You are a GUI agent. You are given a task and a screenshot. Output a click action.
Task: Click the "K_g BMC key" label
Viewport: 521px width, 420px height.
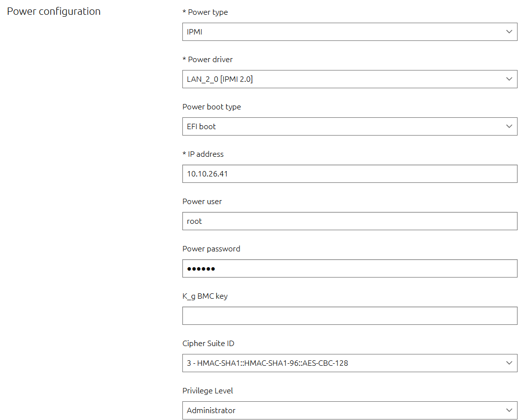pos(205,296)
